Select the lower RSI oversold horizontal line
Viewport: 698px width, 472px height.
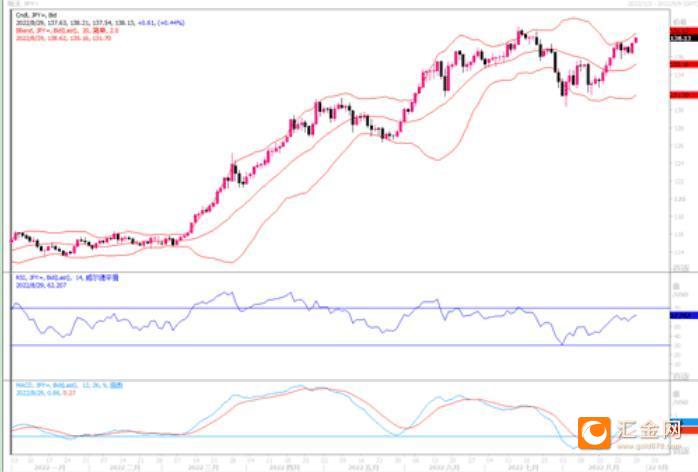click(341, 345)
